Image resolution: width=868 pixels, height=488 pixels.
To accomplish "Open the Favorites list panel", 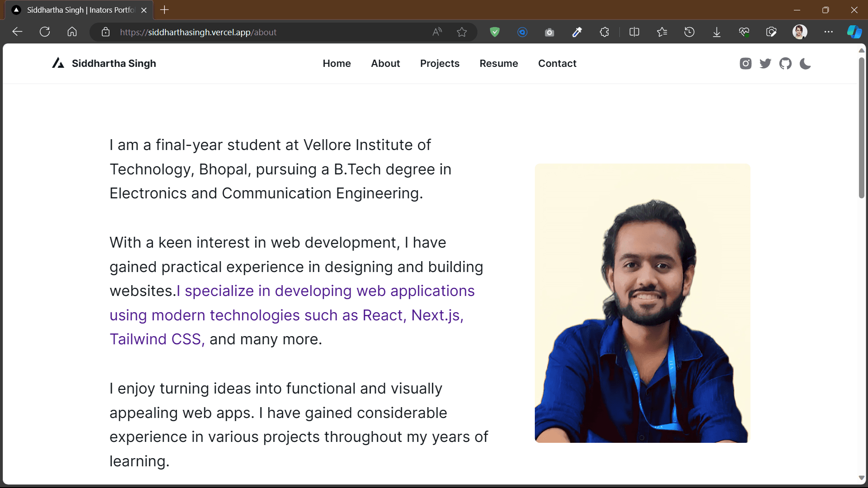I will (x=662, y=32).
